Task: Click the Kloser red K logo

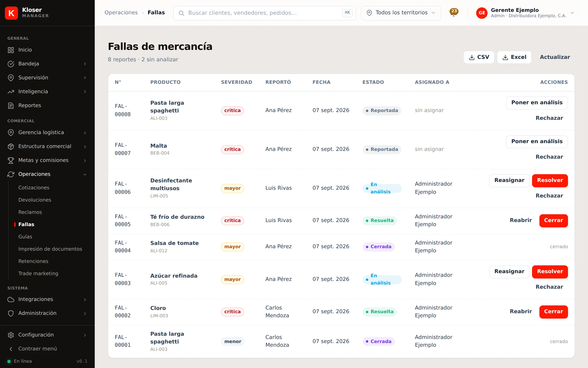Action: coord(11,13)
